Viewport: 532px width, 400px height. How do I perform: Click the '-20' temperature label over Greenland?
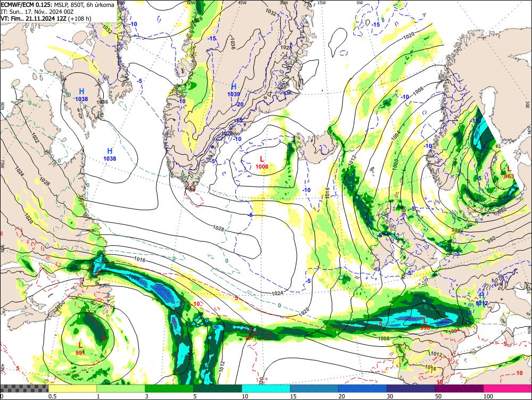[x=239, y=104]
